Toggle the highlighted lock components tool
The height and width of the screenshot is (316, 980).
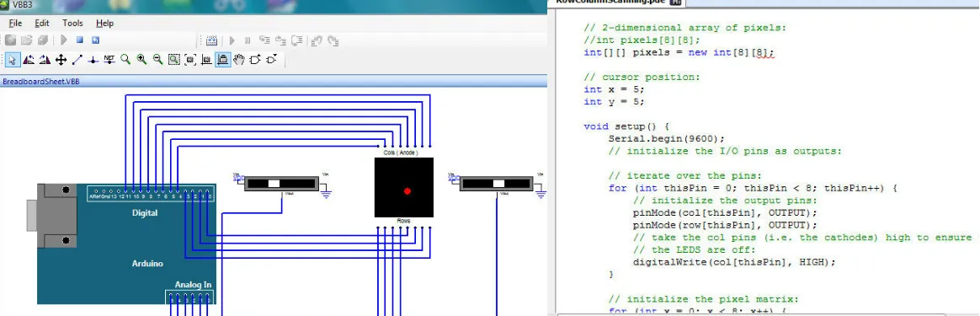(223, 60)
